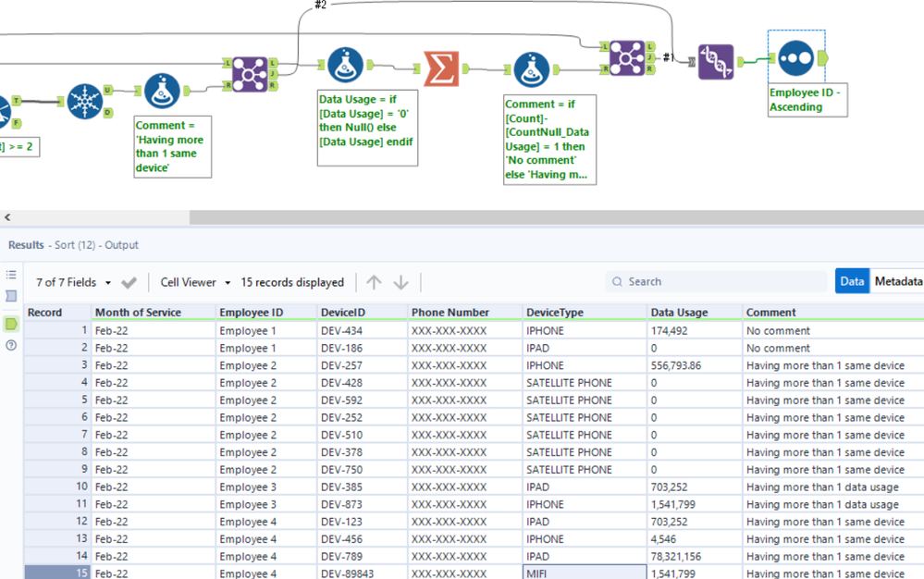
Task: Click the help question mark icon
Action: [x=11, y=345]
